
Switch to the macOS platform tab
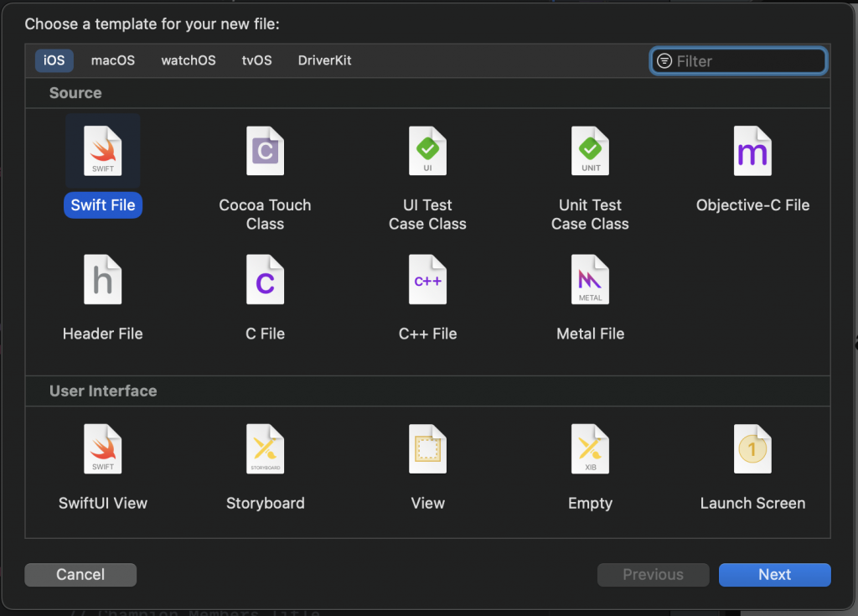coord(113,60)
